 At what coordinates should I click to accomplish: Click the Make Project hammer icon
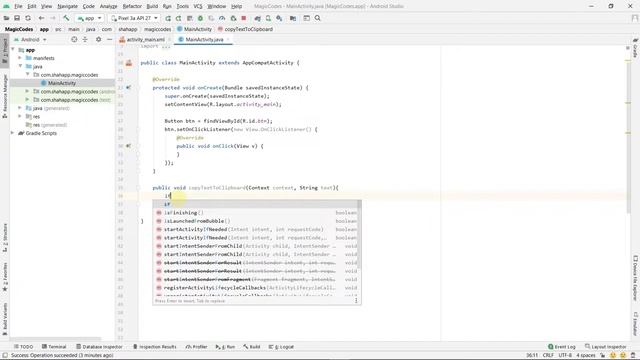(x=66, y=18)
